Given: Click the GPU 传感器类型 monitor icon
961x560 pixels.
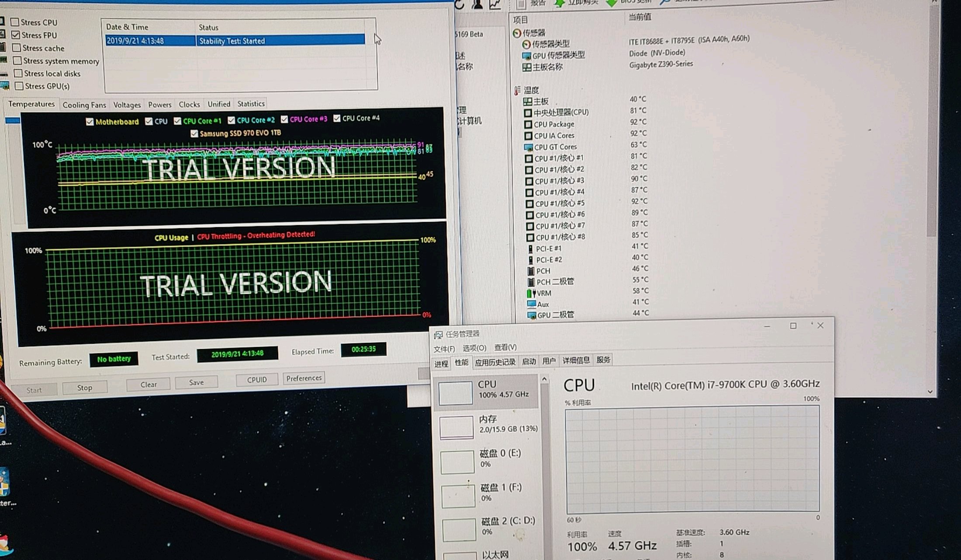Looking at the screenshot, I should (526, 55).
